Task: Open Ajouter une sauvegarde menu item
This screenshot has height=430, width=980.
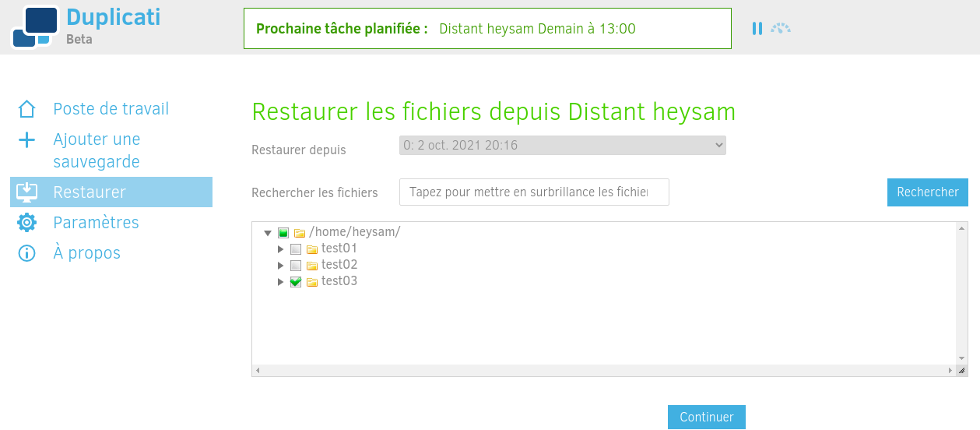Action: [x=111, y=150]
